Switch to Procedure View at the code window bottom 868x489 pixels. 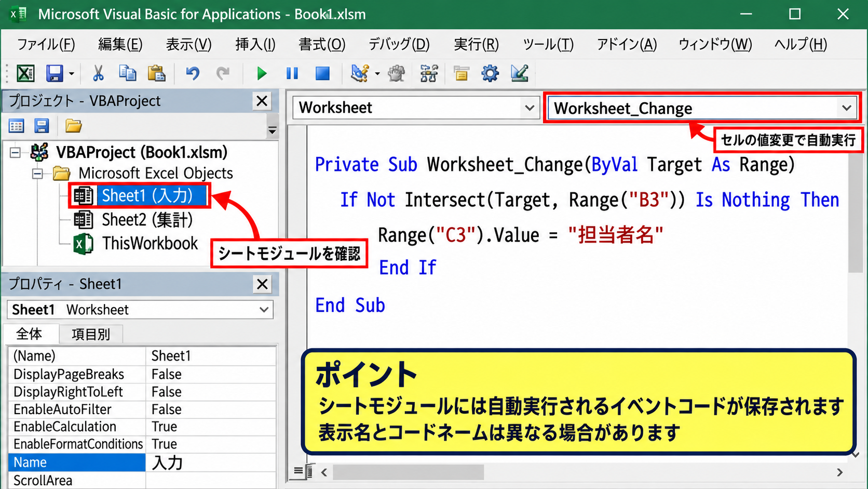click(298, 471)
